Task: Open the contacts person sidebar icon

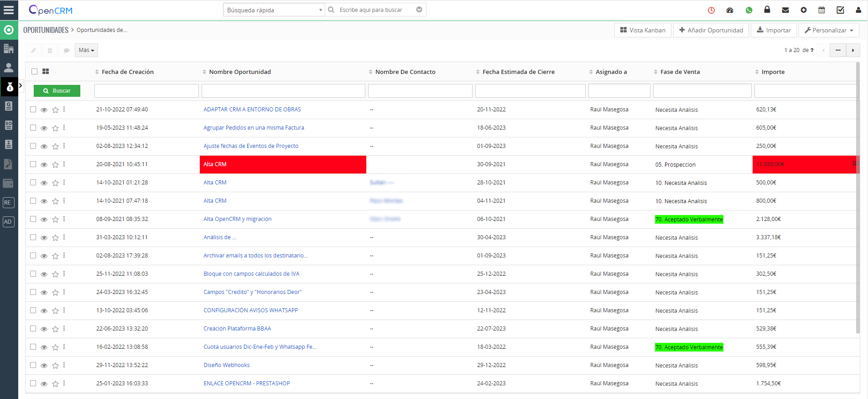Action: 9,68
